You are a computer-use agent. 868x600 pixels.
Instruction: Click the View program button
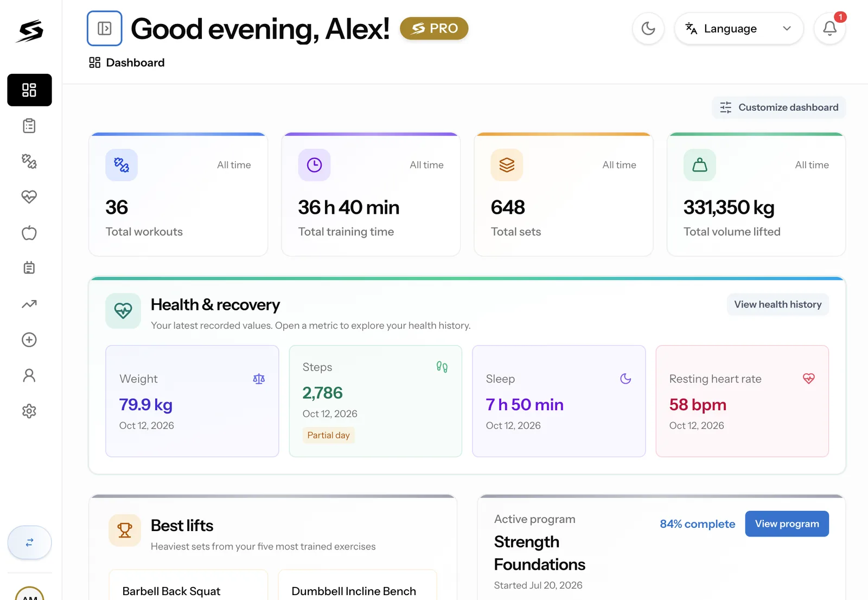click(787, 524)
